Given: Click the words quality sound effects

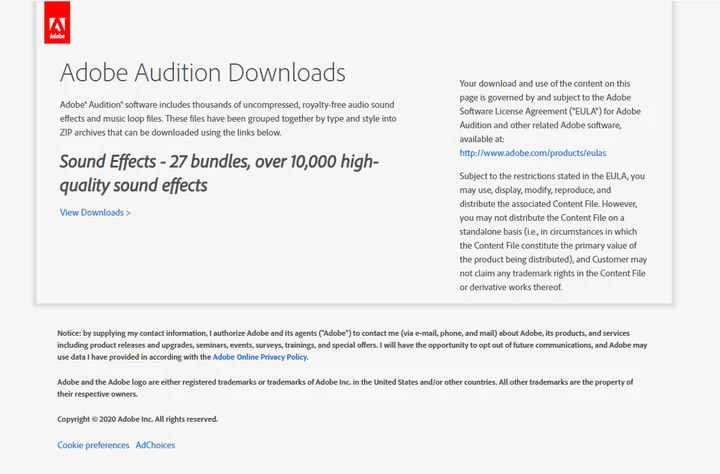Looking at the screenshot, I should (134, 185).
